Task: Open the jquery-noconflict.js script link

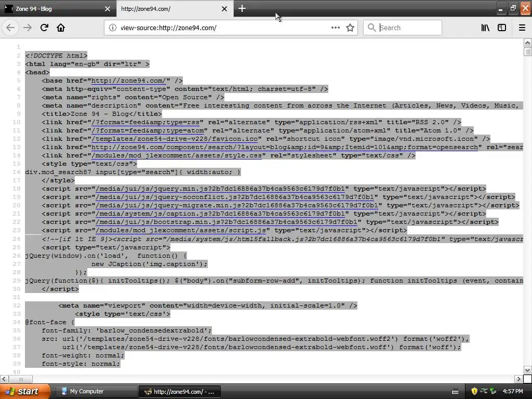Action: tap(235, 197)
